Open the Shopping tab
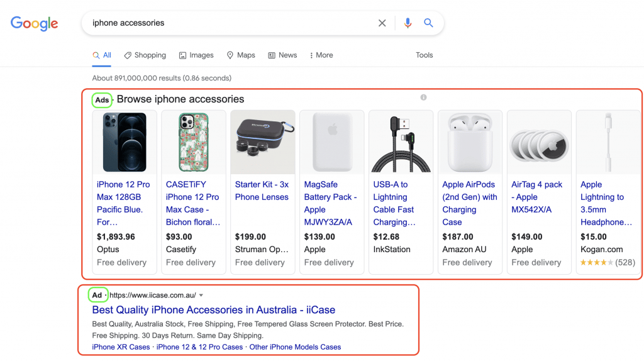The width and height of the screenshot is (644, 361). [x=145, y=55]
